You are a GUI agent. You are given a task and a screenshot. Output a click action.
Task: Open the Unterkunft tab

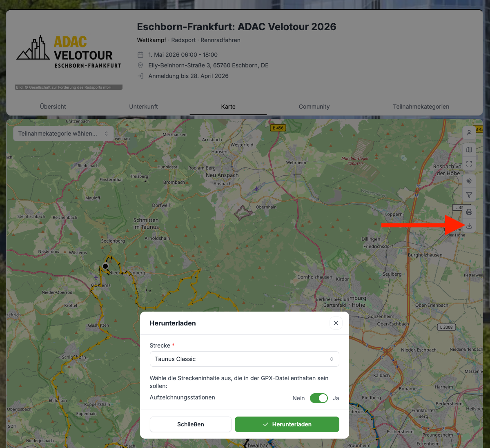pyautogui.click(x=143, y=107)
